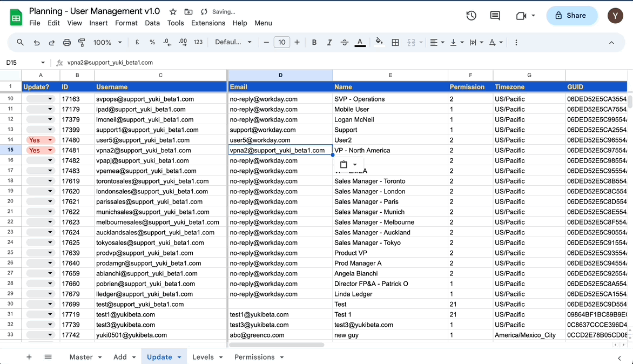Add a new sheet with plus button

pyautogui.click(x=29, y=357)
